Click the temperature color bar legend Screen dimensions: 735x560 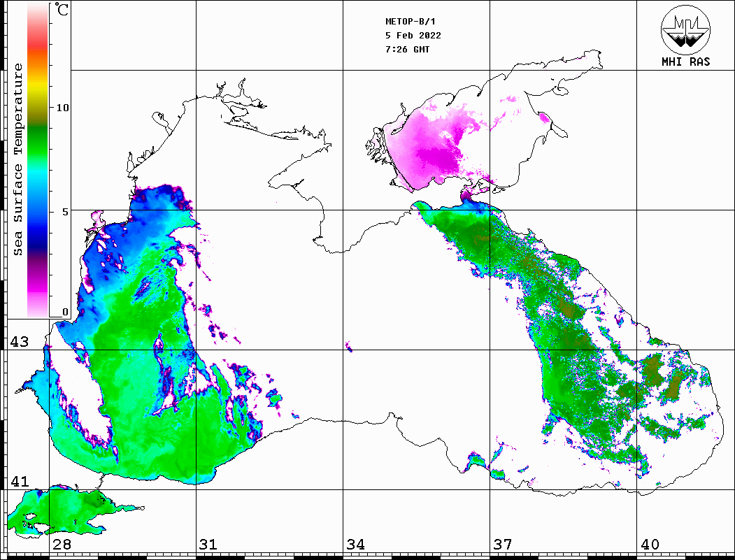(38, 160)
